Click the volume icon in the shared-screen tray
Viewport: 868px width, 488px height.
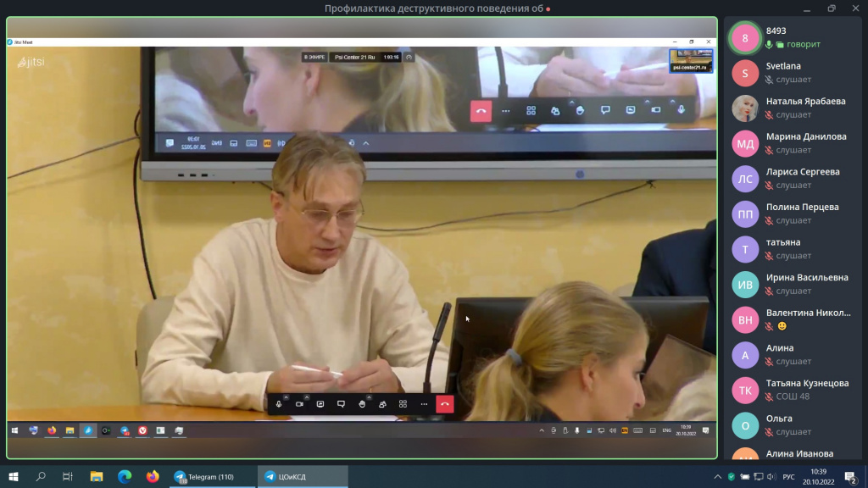pos(613,430)
